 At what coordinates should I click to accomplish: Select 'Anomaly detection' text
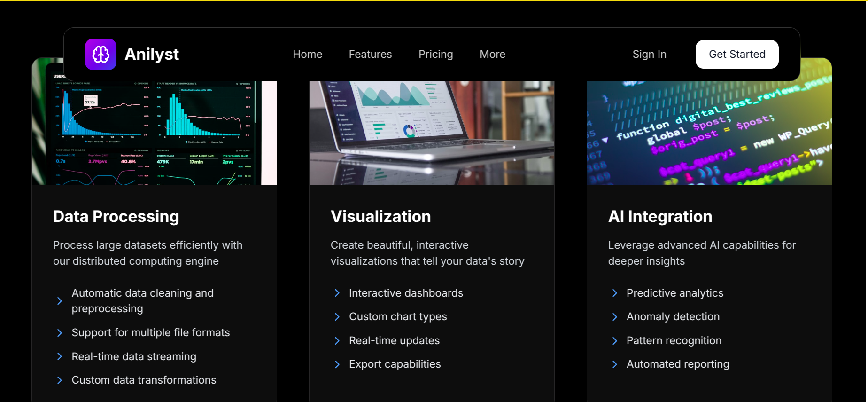tap(673, 317)
